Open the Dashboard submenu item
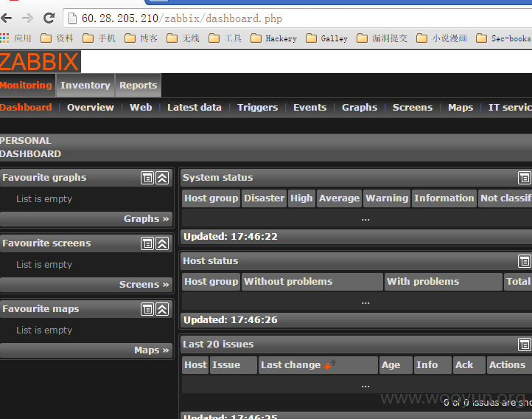Image resolution: width=532 pixels, height=419 pixels. coord(26,107)
